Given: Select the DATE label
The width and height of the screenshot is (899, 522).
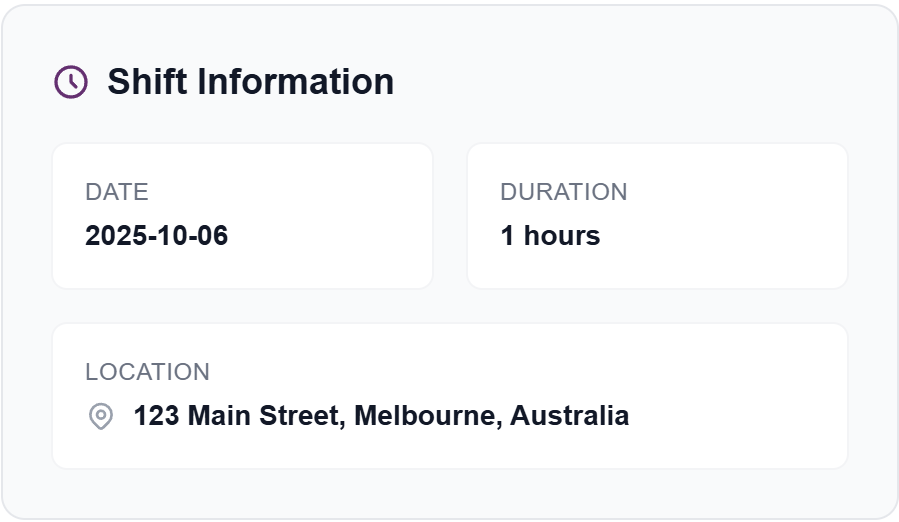Looking at the screenshot, I should pyautogui.click(x=117, y=192).
